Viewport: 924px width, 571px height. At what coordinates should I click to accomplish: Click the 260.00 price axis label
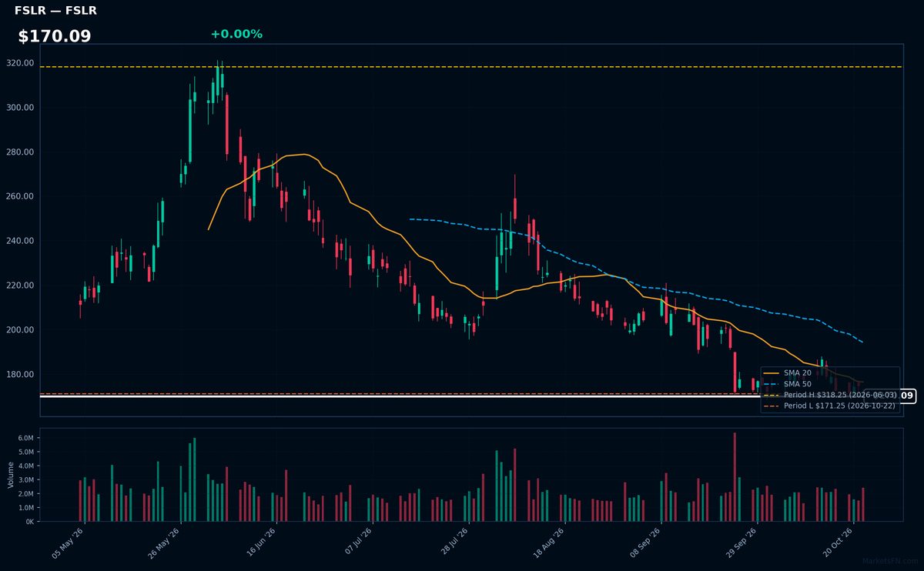(x=20, y=196)
